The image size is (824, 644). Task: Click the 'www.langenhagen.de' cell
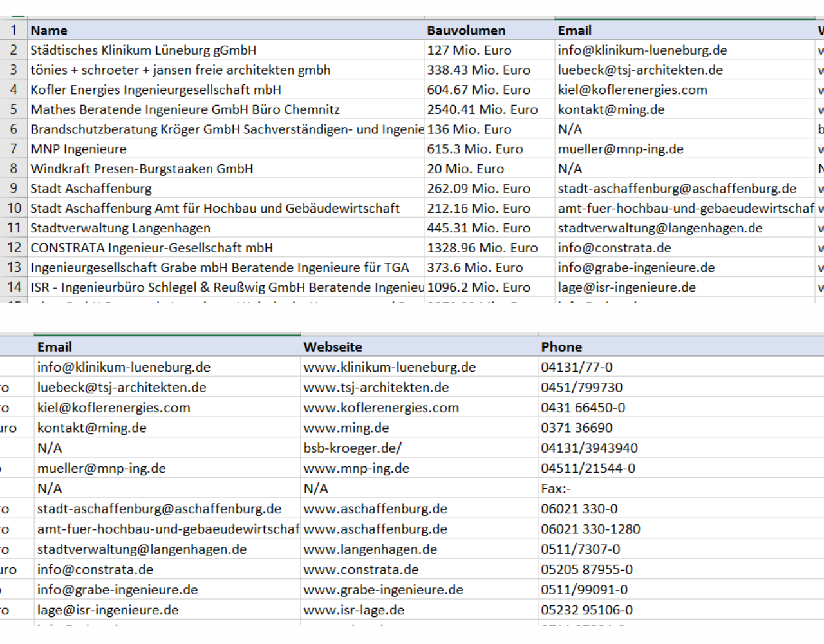click(419, 549)
